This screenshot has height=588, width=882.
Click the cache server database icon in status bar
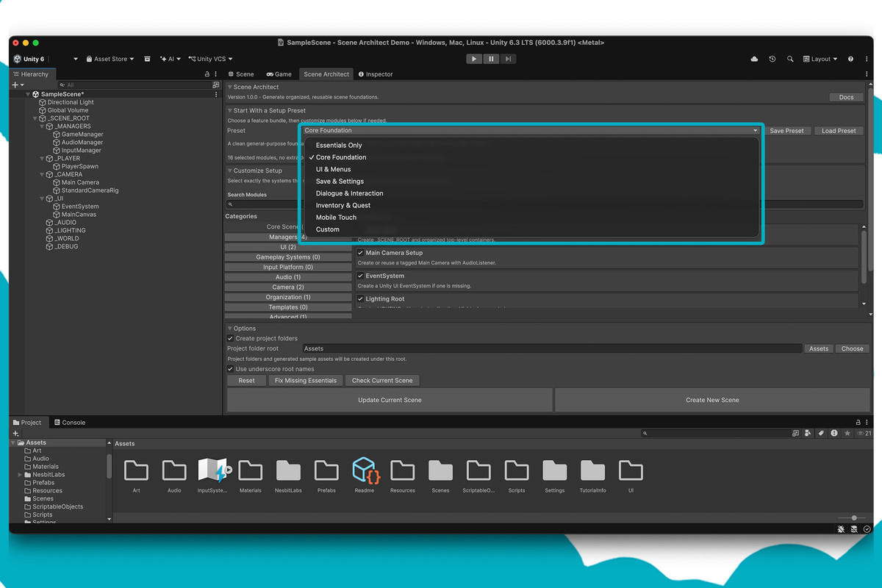click(854, 528)
